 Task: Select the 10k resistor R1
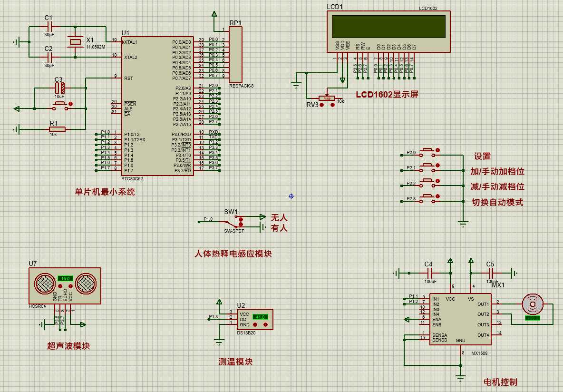click(58, 129)
